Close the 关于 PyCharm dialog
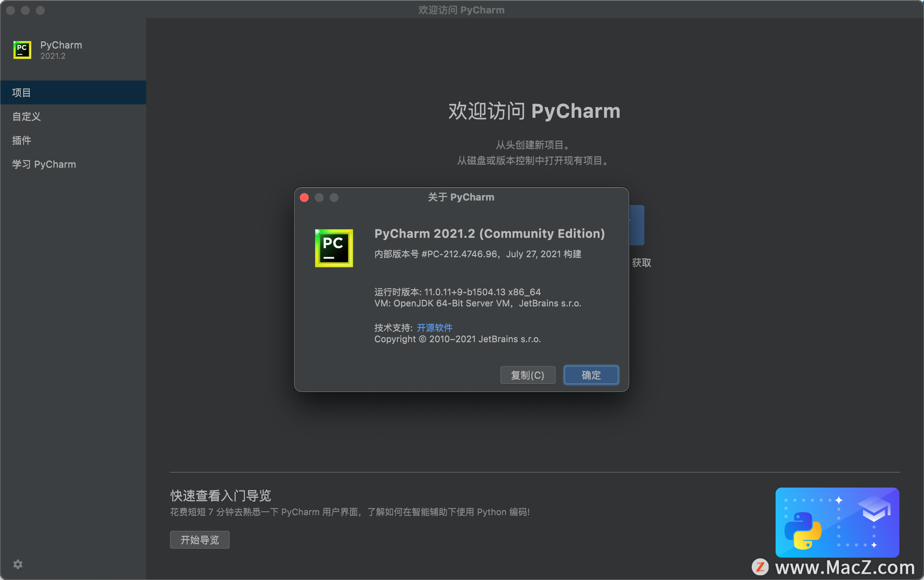The width and height of the screenshot is (924, 580). 304,198
